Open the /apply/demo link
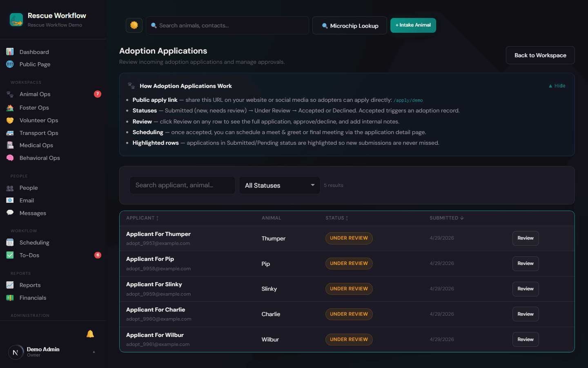Image resolution: width=588 pixels, height=368 pixels. (x=408, y=100)
